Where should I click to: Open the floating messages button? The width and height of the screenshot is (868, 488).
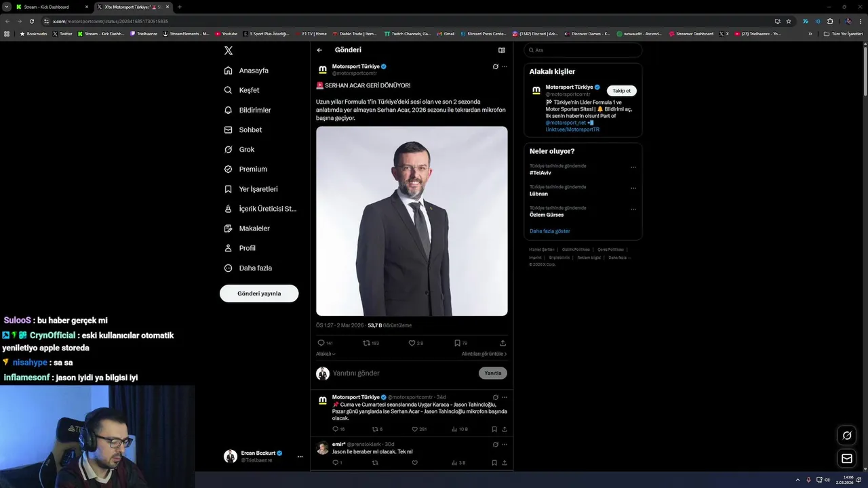pos(847,459)
